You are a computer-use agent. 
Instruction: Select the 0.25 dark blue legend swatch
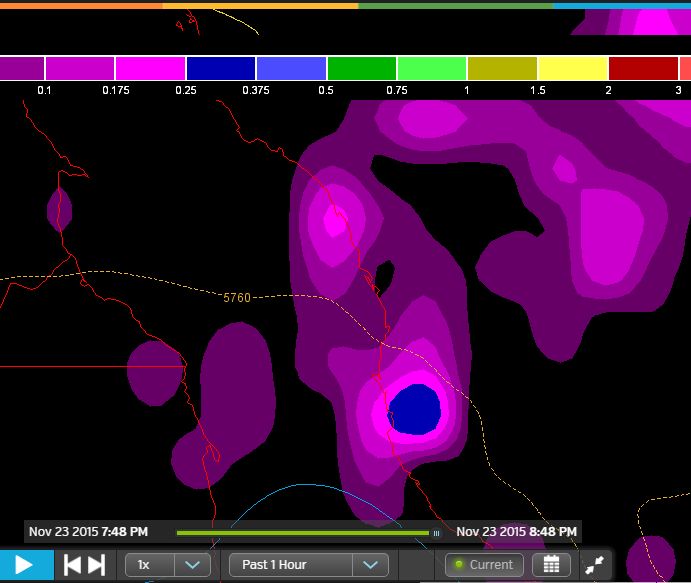[221, 68]
